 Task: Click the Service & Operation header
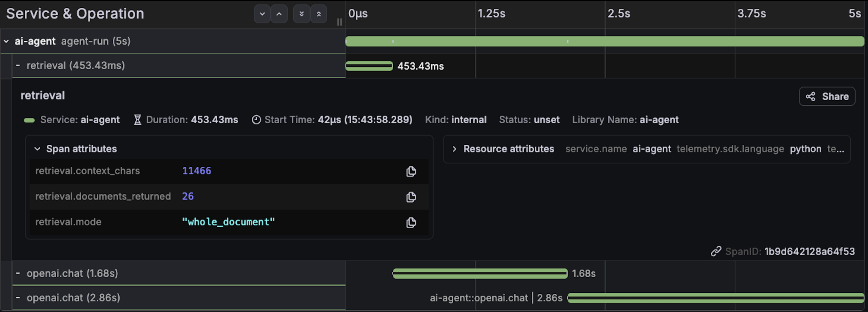tap(75, 14)
